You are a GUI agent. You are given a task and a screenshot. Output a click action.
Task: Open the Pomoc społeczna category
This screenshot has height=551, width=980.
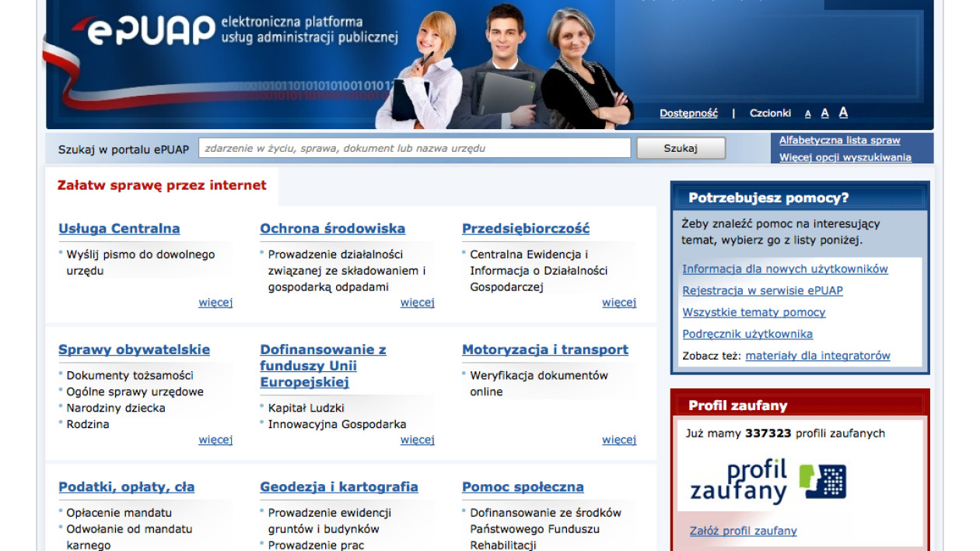coord(523,486)
